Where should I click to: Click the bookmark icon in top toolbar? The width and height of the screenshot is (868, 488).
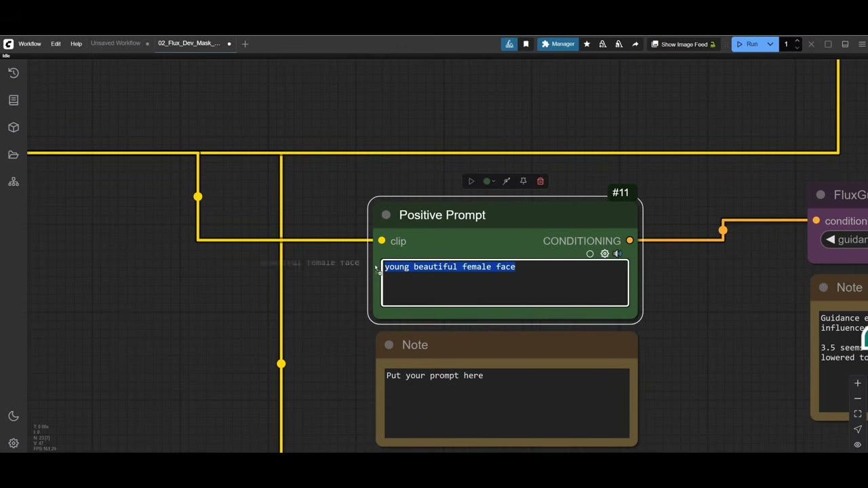pos(526,44)
